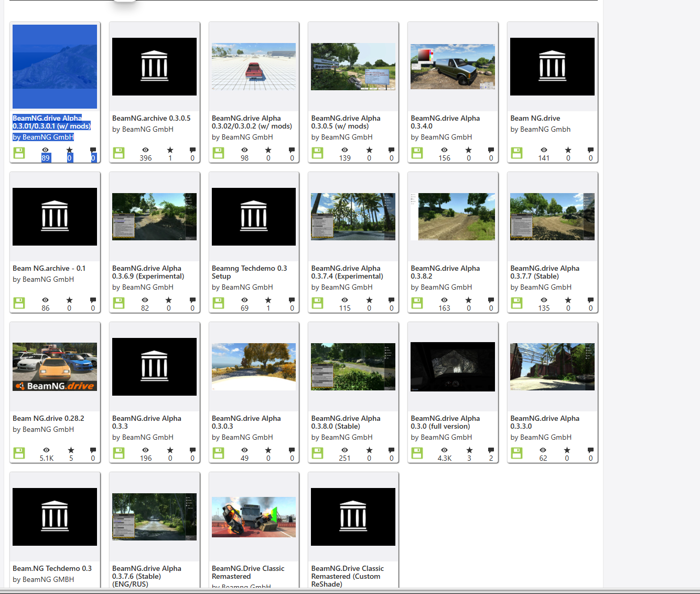Click the "251" view count on Alpha 0.3.8.0 (Stable)
700x594 pixels.
click(x=344, y=458)
